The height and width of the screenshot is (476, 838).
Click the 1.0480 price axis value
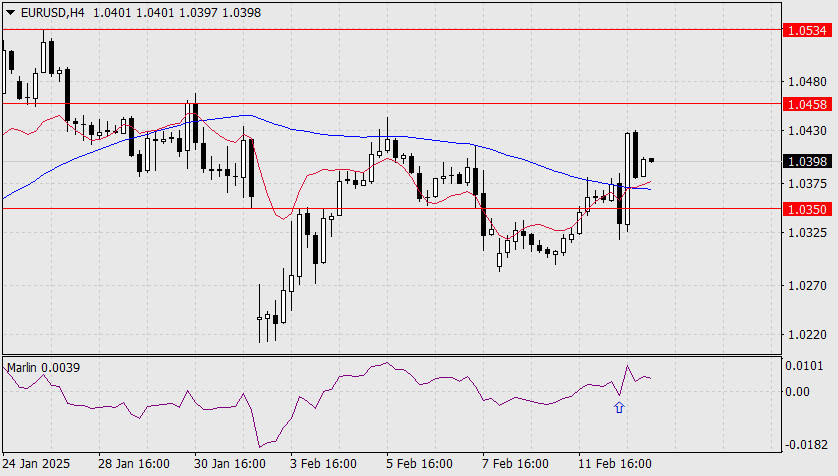tap(807, 82)
